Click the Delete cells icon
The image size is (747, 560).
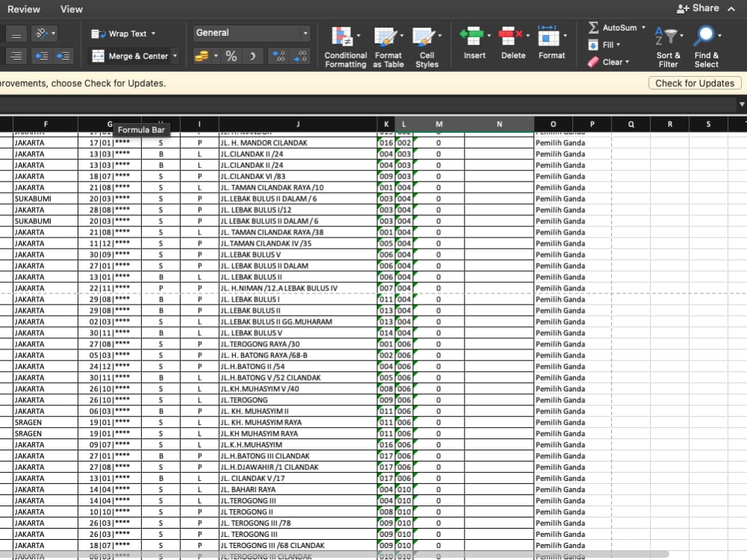509,36
